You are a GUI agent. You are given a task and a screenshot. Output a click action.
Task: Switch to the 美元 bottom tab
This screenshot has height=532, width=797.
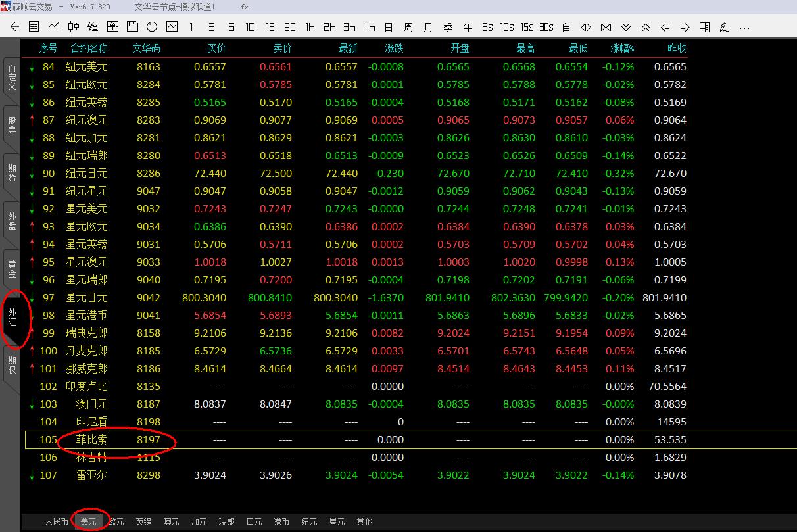coord(88,521)
